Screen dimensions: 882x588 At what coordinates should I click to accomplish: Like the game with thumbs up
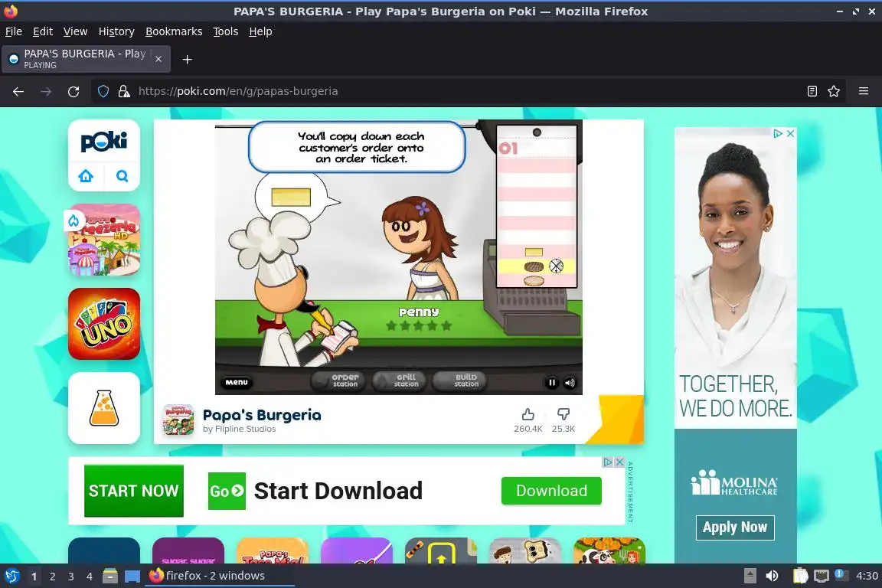tap(528, 415)
